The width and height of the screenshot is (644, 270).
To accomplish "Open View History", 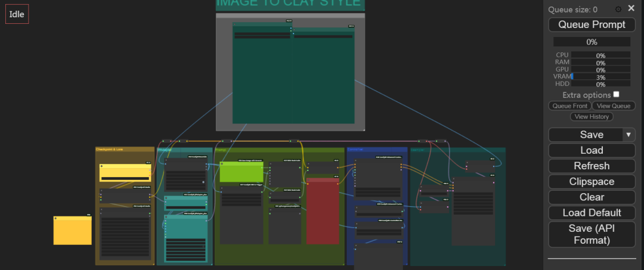I will coord(592,117).
